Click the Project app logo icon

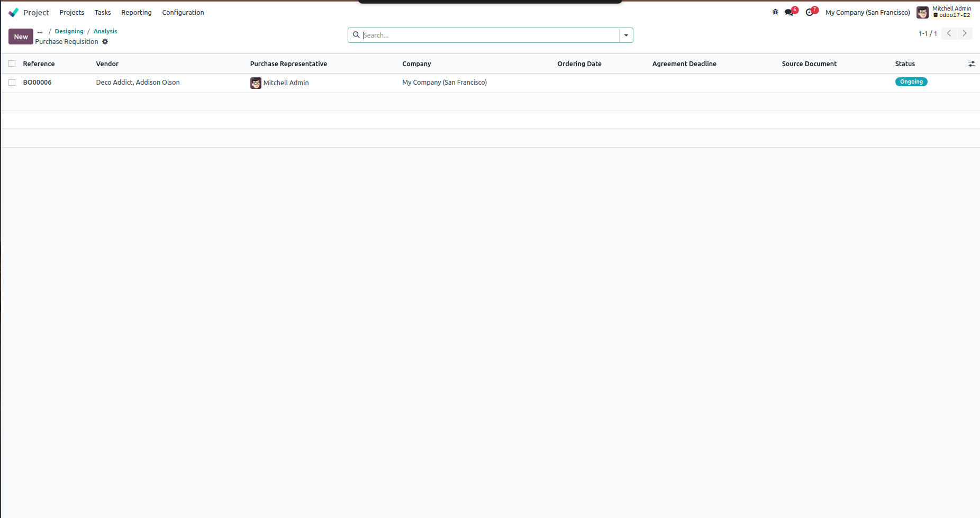click(13, 12)
